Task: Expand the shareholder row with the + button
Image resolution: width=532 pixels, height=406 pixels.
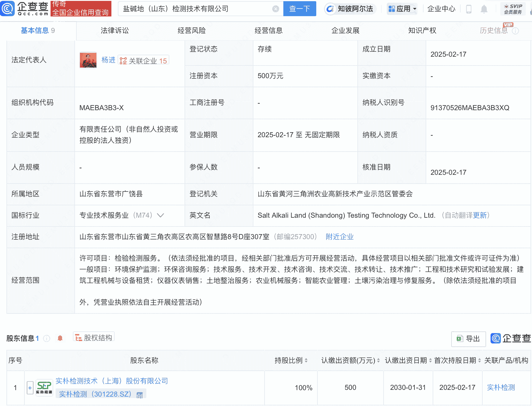Action: coord(30,387)
